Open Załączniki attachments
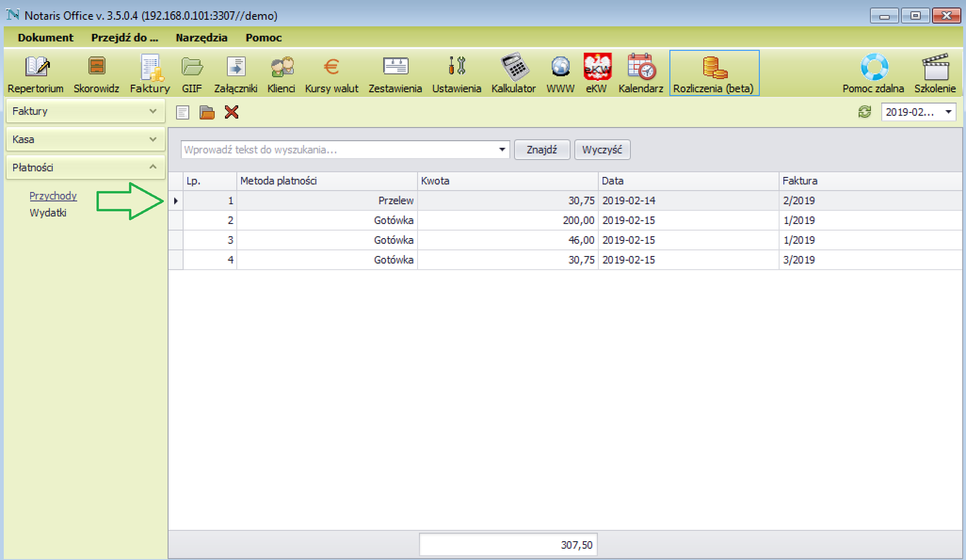This screenshot has height=560, width=966. [236, 74]
